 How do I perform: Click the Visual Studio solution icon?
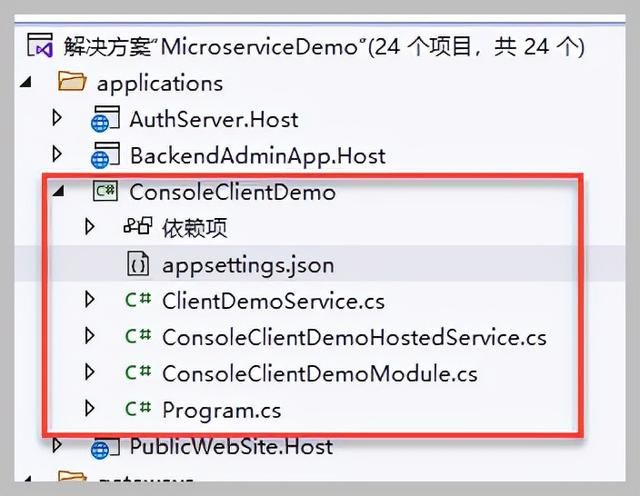[x=39, y=47]
